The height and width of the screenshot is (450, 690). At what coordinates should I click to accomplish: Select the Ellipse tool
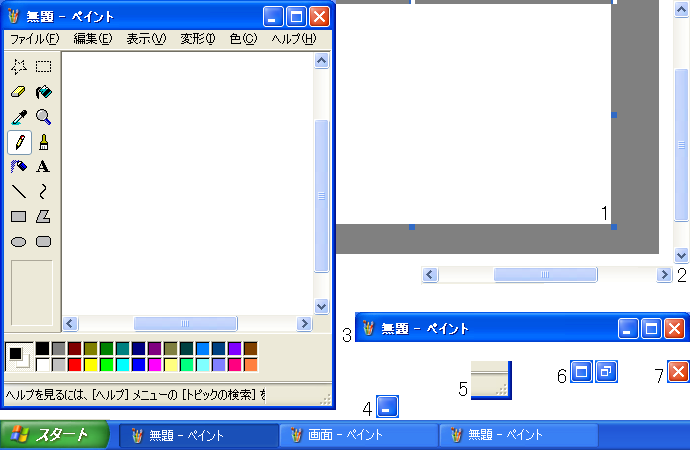click(19, 241)
